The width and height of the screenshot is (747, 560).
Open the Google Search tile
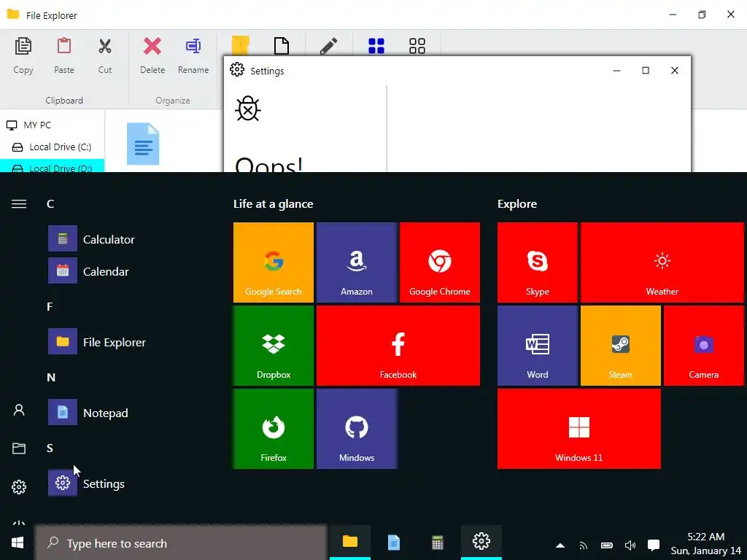[x=274, y=262]
